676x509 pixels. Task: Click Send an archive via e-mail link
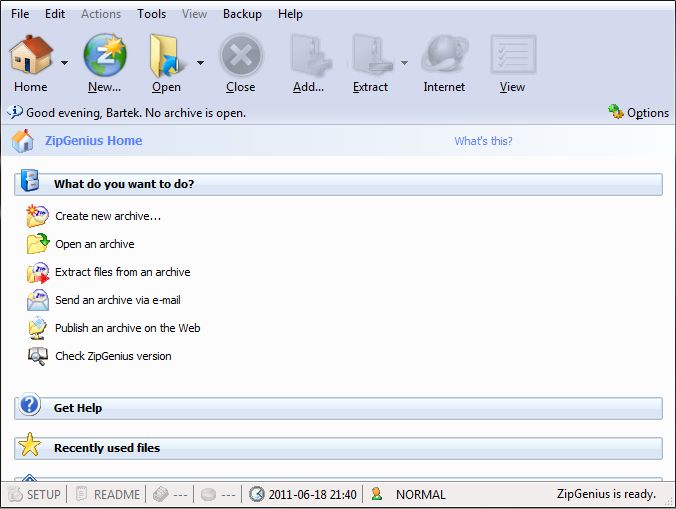(118, 300)
